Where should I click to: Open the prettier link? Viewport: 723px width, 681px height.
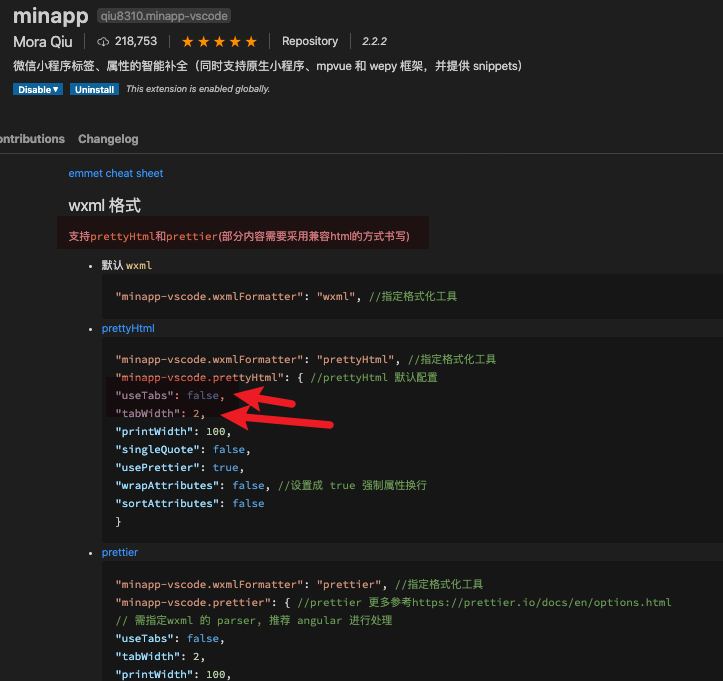pos(120,552)
